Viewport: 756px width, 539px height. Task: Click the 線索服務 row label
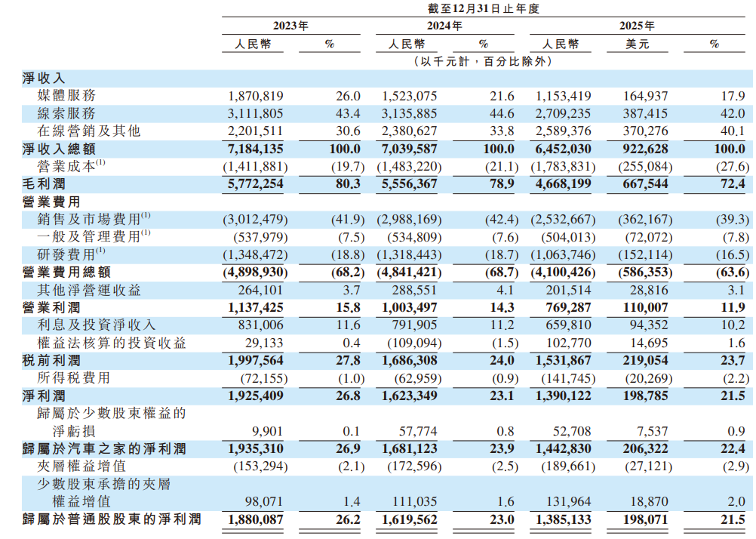(x=67, y=113)
